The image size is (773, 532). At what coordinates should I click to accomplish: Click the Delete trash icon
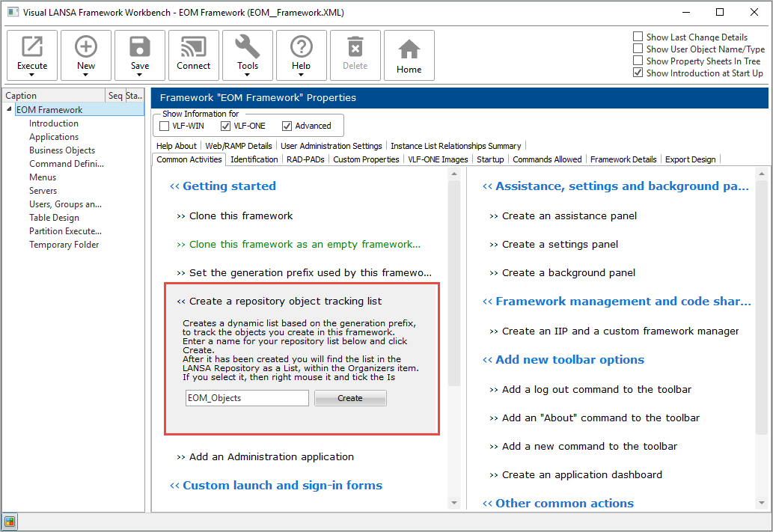tap(355, 47)
